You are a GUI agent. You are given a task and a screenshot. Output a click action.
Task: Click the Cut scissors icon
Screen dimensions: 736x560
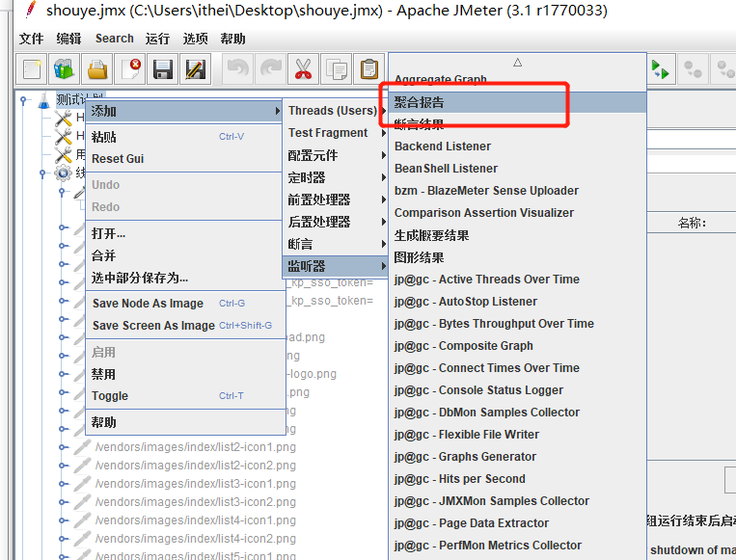(x=303, y=69)
